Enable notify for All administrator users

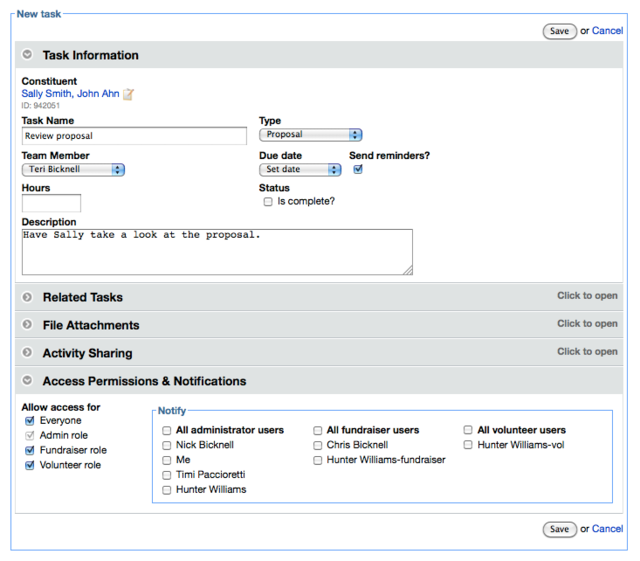pyautogui.click(x=167, y=430)
